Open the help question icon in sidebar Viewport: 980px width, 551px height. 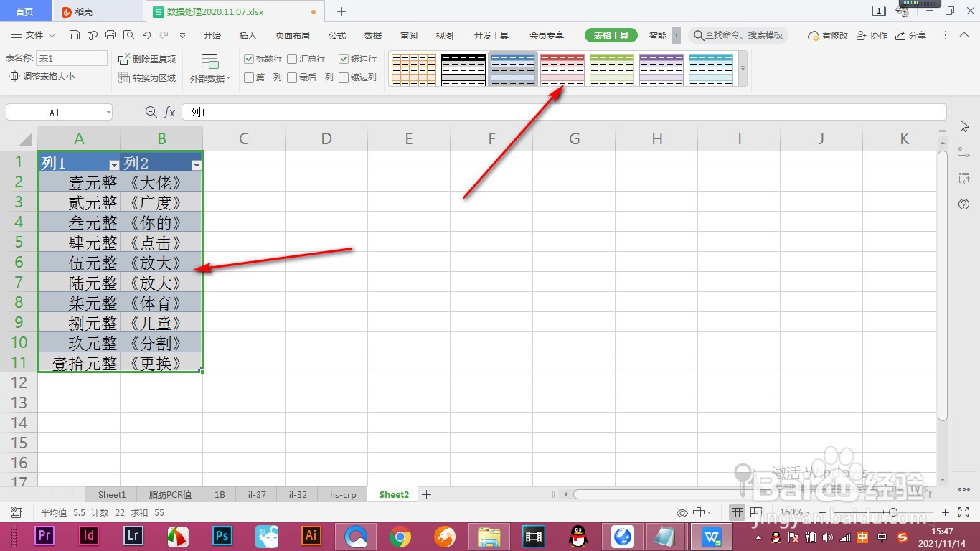(x=964, y=204)
